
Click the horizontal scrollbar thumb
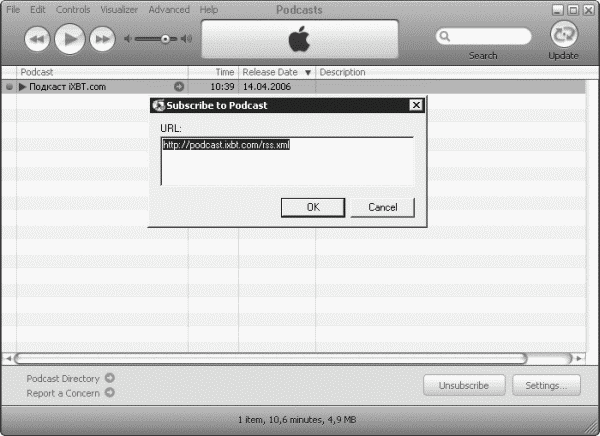(x=271, y=359)
